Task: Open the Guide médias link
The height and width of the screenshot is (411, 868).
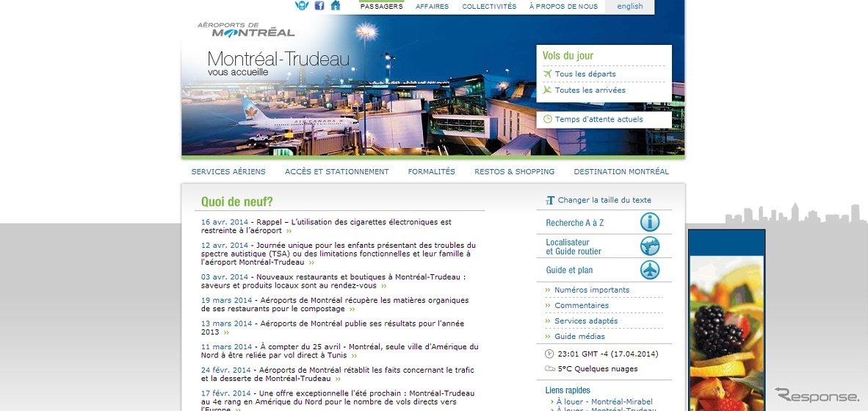Action: tap(579, 336)
